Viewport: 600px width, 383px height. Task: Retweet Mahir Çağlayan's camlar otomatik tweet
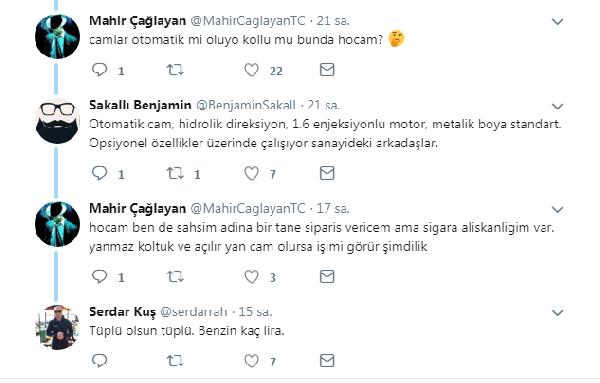(175, 70)
